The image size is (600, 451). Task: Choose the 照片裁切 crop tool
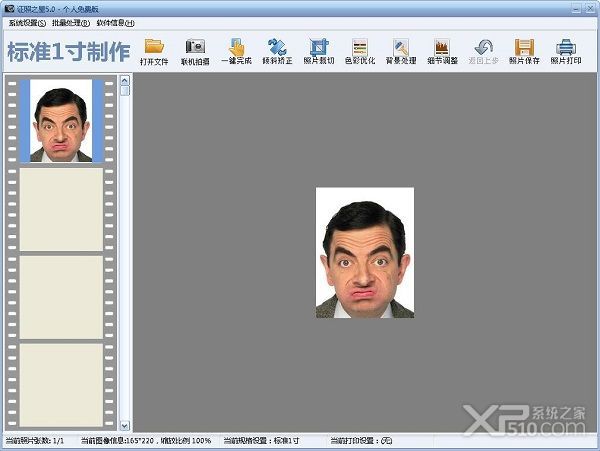point(319,51)
